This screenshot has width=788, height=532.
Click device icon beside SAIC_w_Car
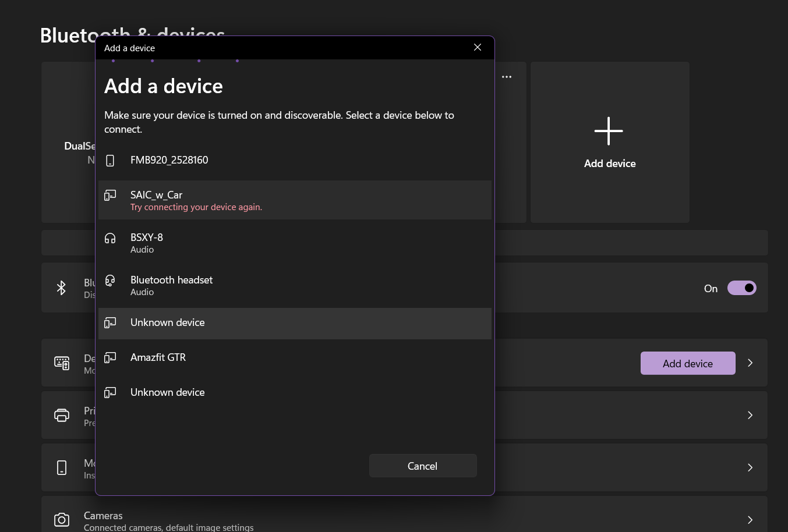point(110,195)
